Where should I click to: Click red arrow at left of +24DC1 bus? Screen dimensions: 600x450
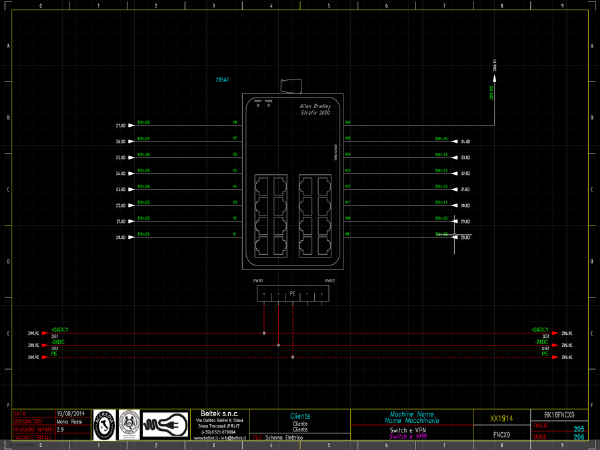click(x=45, y=333)
